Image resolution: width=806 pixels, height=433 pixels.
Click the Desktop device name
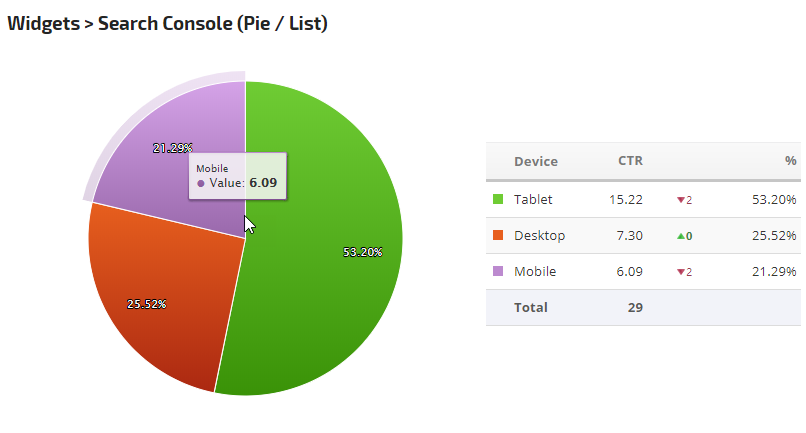[x=539, y=236]
